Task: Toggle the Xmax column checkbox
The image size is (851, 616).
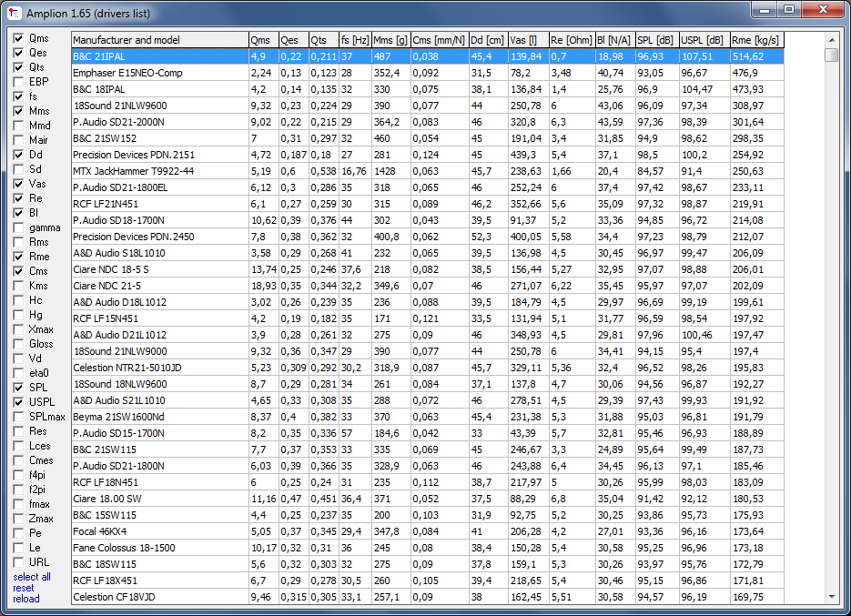Action: click(x=18, y=329)
